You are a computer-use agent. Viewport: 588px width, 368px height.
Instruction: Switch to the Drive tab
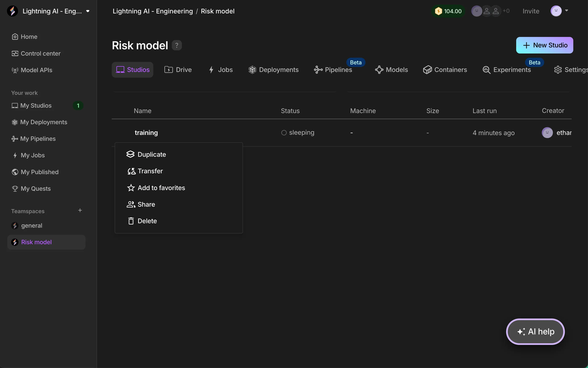[x=178, y=70]
